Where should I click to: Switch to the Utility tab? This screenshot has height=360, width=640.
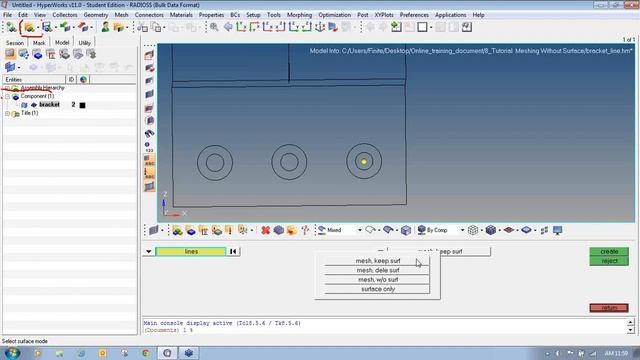84,43
